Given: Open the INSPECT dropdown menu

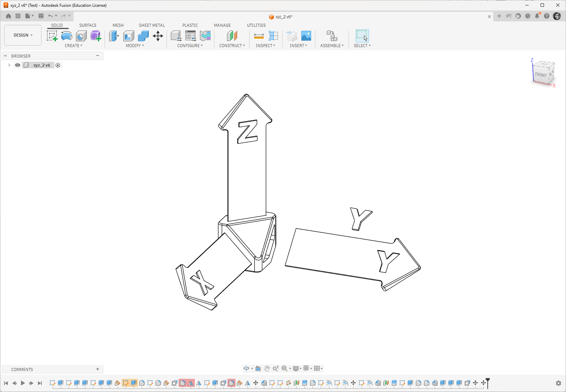Looking at the screenshot, I should pyautogui.click(x=265, y=46).
